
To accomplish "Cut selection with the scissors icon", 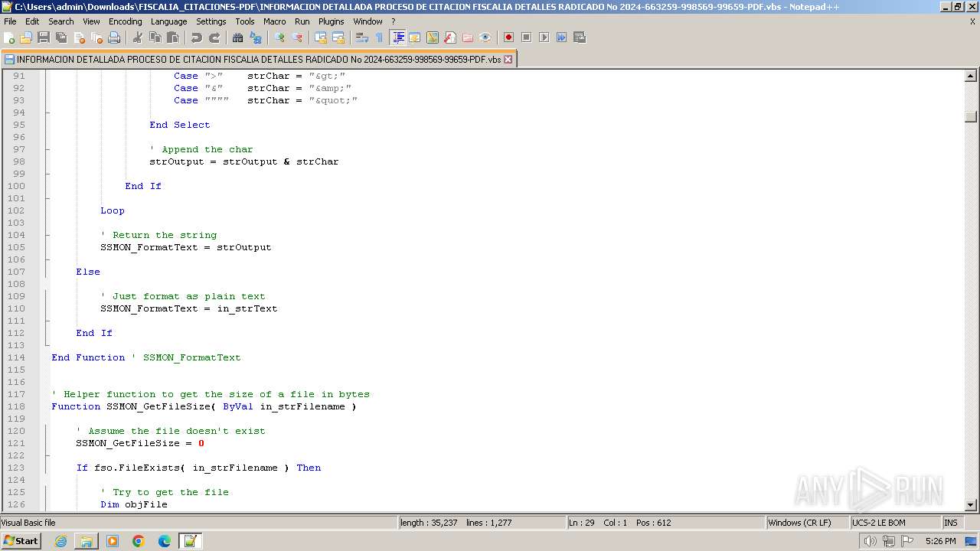I will pos(138,37).
